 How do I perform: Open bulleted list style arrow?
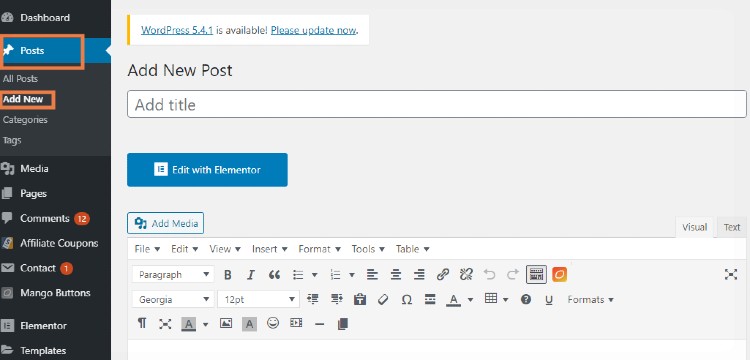[314, 275]
